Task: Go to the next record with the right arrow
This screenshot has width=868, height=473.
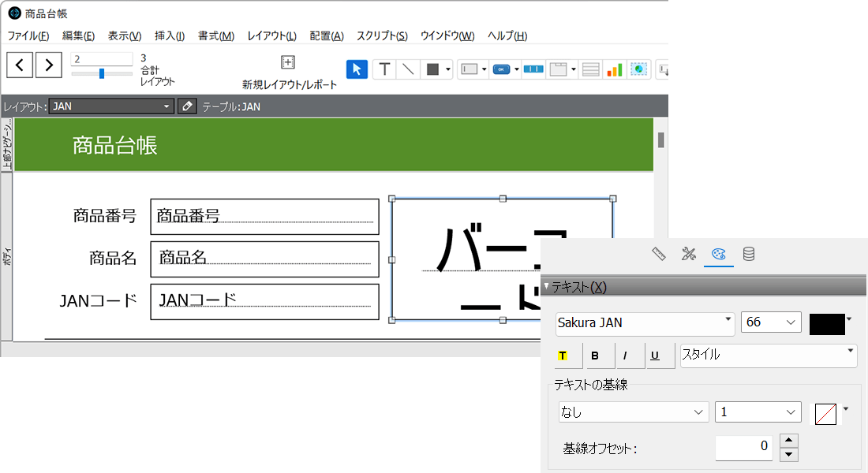Action: coord(48,65)
